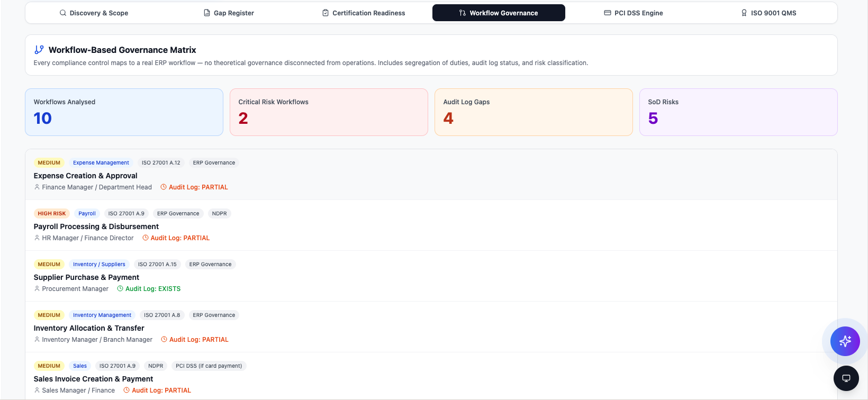The height and width of the screenshot is (400, 868).
Task: Select the Workflow Governance tab
Action: pos(499,13)
